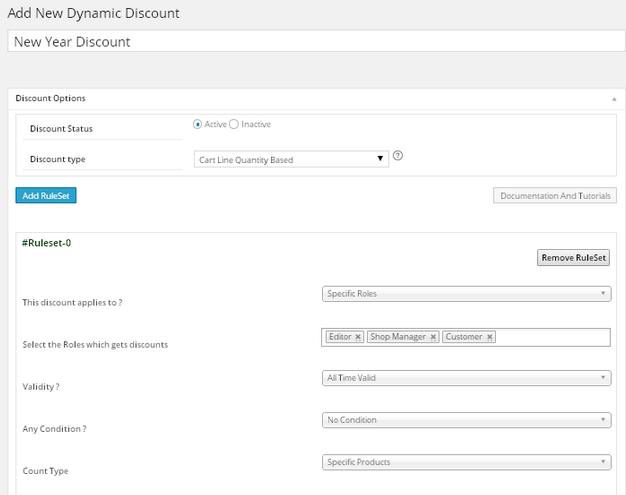Screen dimensions: 626x495
Task: Click the Editor tag text
Action: pyautogui.click(x=340, y=337)
